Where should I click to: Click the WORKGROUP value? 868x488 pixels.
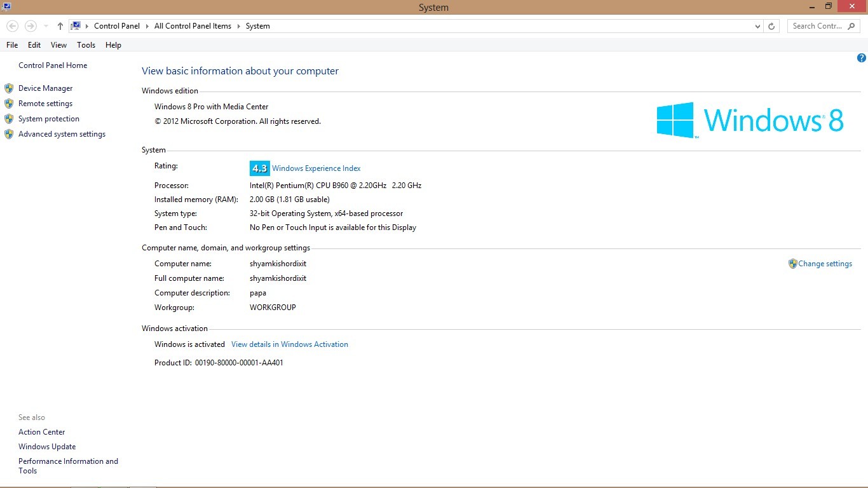click(273, 308)
